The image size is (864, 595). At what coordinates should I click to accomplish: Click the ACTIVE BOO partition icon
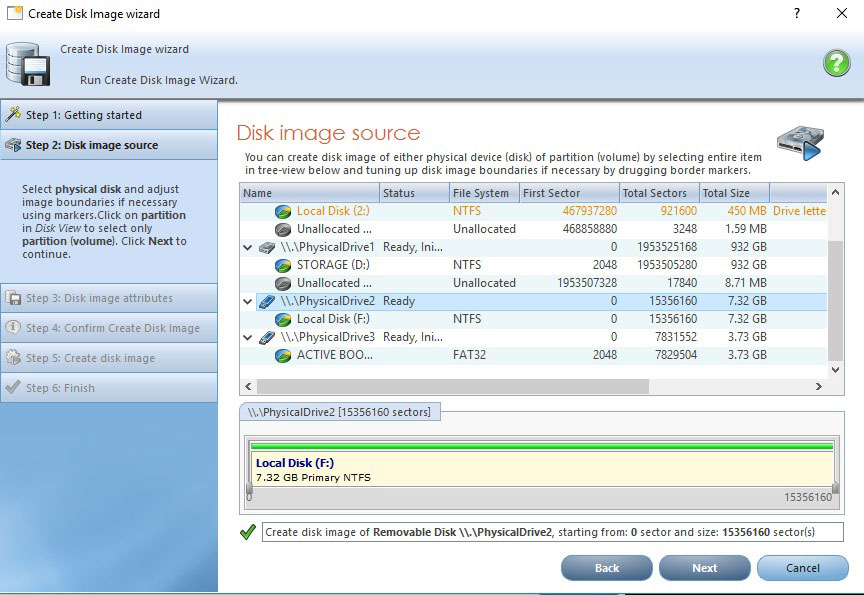284,354
